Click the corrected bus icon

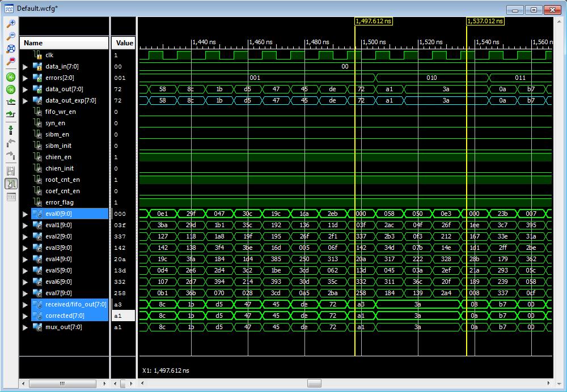pos(37,316)
